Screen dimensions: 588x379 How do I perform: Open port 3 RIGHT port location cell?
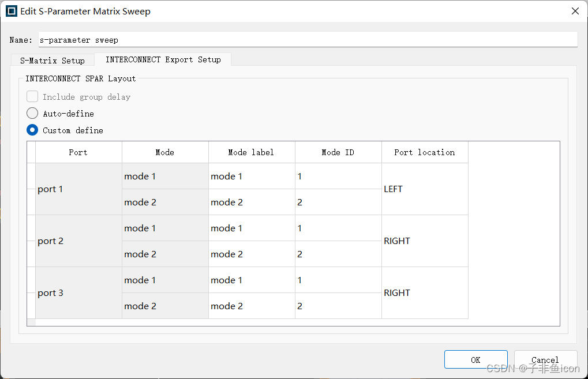pos(425,293)
